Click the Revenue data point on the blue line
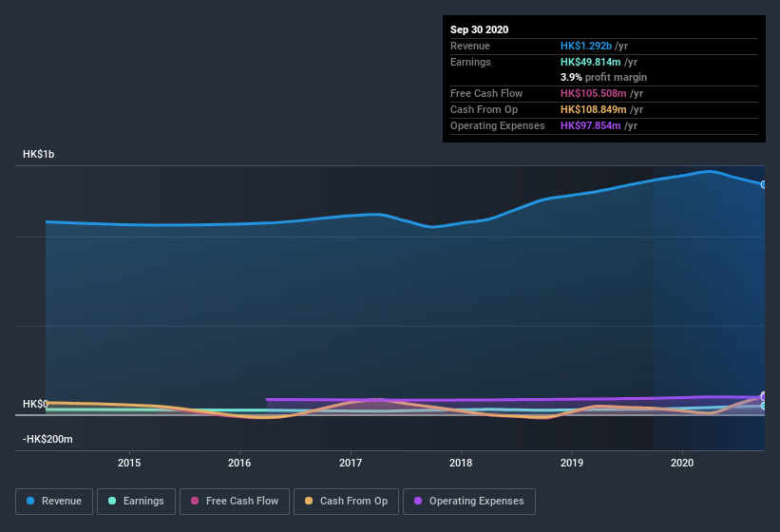This screenshot has height=532, width=780. 764,184
